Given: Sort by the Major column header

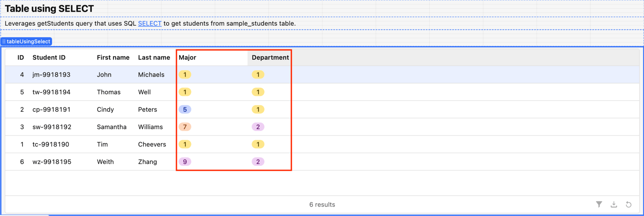Looking at the screenshot, I should 187,58.
